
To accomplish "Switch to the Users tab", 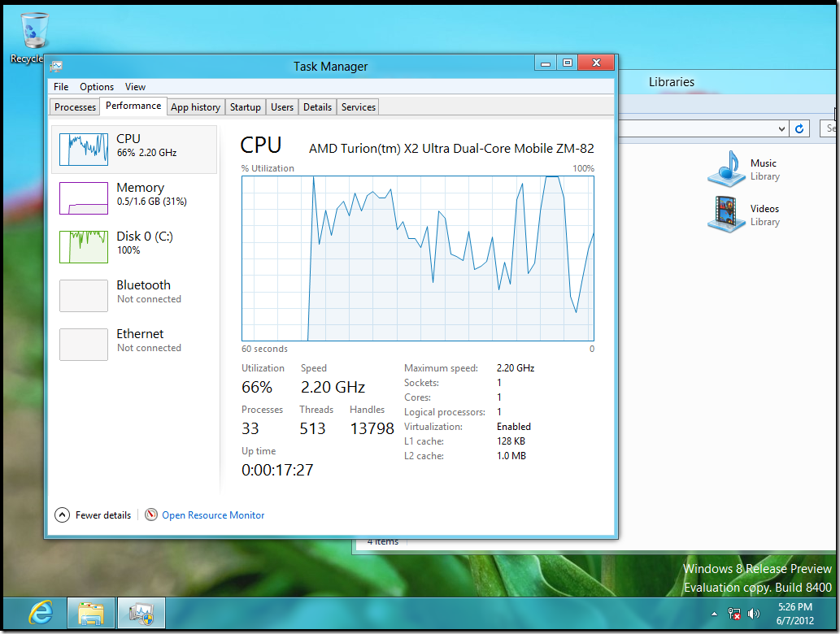I will point(282,107).
